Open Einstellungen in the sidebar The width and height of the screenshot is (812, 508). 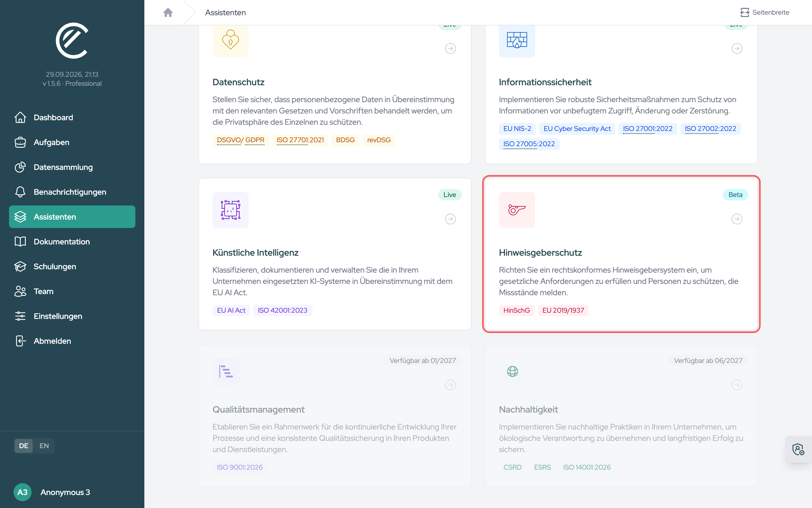point(72,316)
